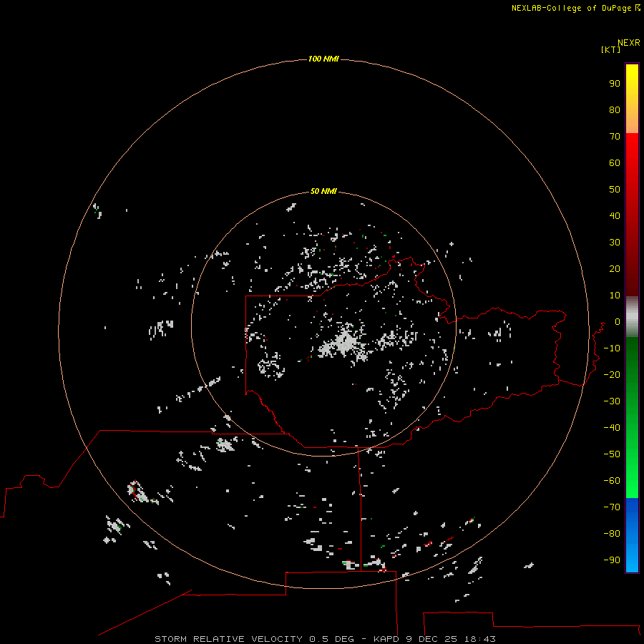Click the 50 label on the velocity scale
644x644 pixels.
(x=615, y=190)
